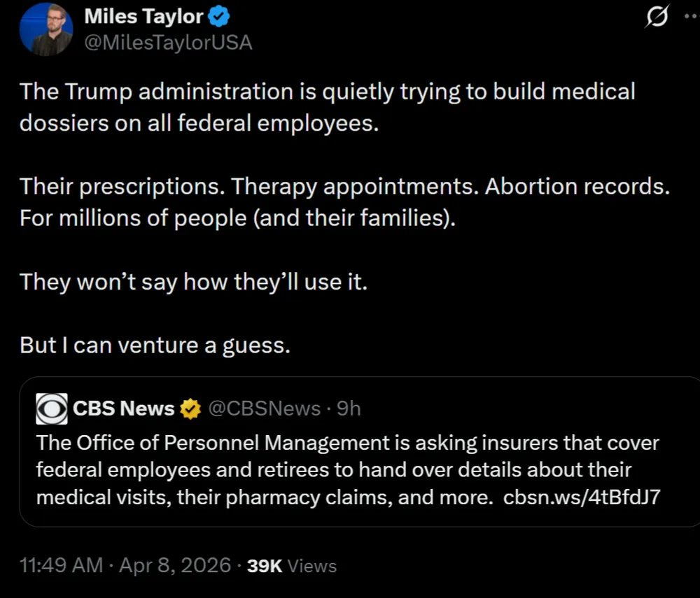Open the CBS News account name
The height and width of the screenshot is (598, 700).
pyautogui.click(x=124, y=408)
